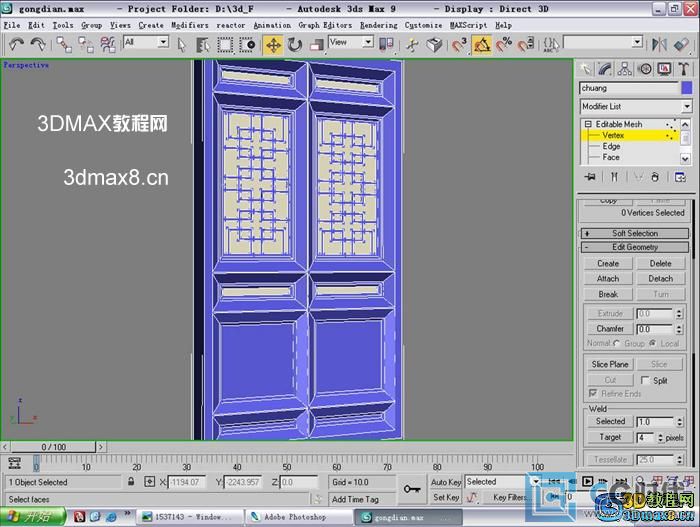Click Remove Modifier trash icon
This screenshot has height=527, width=700.
655,177
